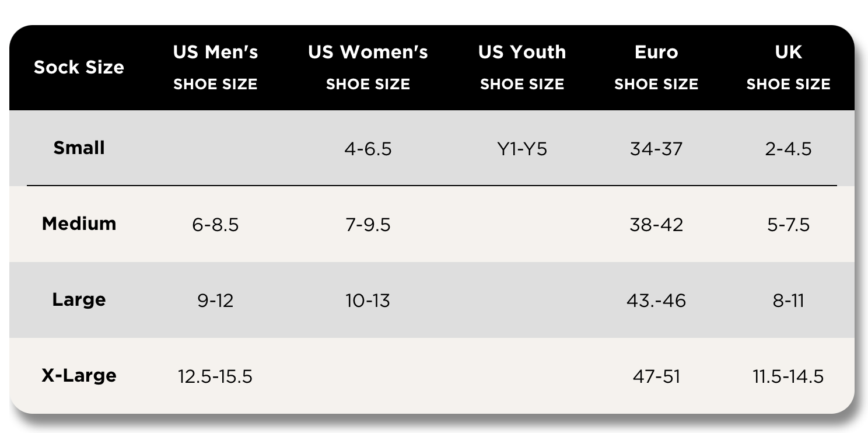Image resolution: width=868 pixels, height=433 pixels.
Task: Click the Euro shoe size header
Action: click(656, 67)
